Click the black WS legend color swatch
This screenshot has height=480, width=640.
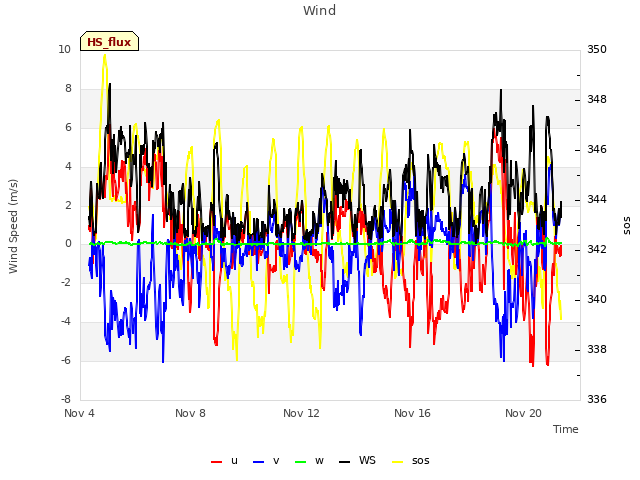tap(344, 462)
